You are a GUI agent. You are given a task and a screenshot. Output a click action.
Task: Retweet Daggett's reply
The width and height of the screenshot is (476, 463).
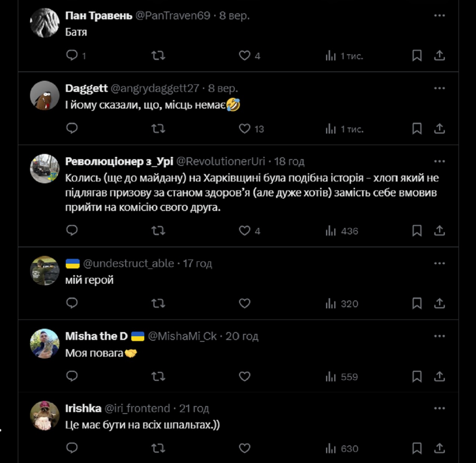click(158, 129)
